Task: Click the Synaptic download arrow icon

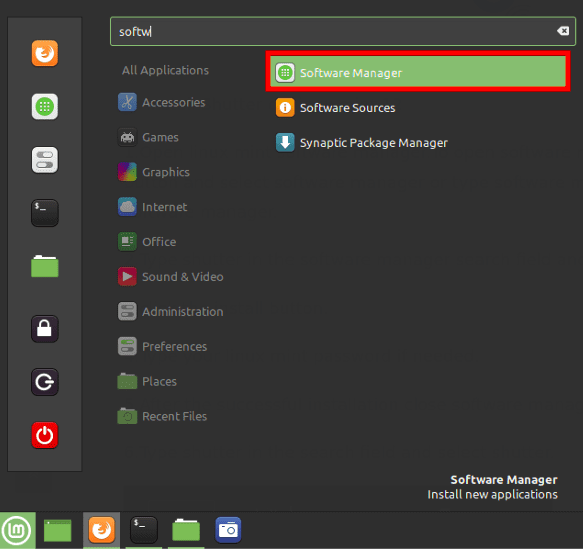Action: coord(285,143)
